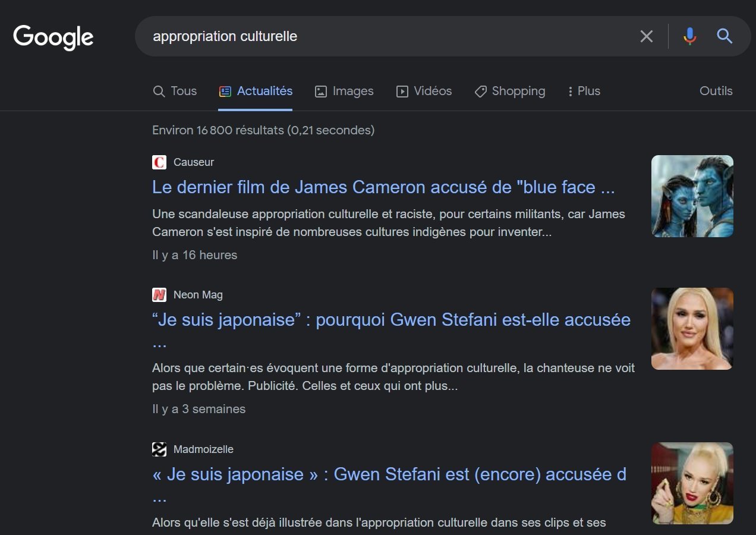
Task: Click the snippet 'Une scandaleuse appropriation culturelle et raciste'
Action: [x=389, y=223]
